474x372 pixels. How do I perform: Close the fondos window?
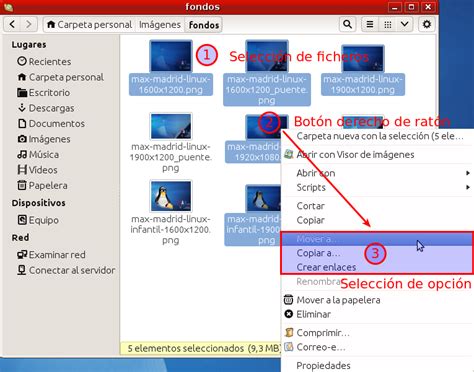(428, 7)
